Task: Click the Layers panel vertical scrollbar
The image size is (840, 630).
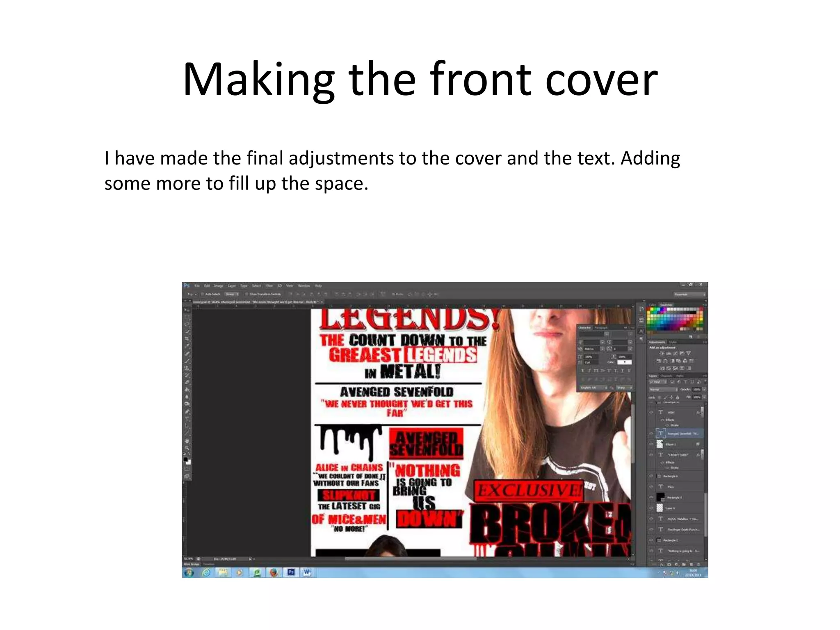Action: pyautogui.click(x=705, y=514)
